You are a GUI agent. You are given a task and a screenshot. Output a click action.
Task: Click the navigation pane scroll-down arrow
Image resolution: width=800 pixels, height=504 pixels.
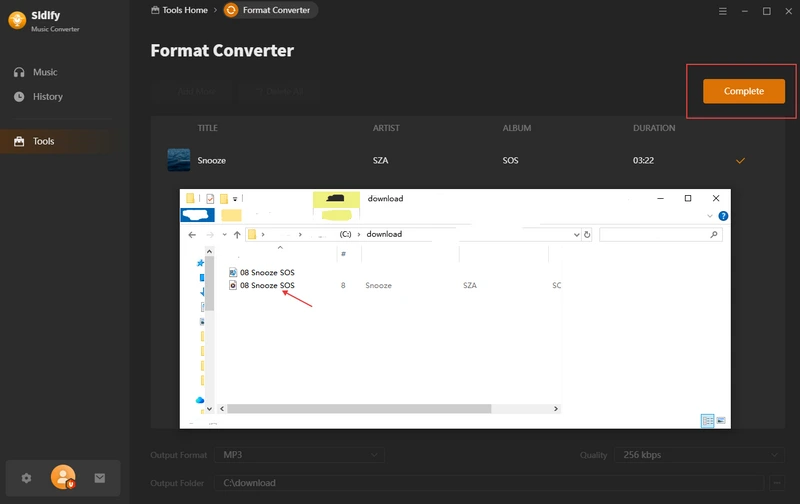tap(209, 409)
